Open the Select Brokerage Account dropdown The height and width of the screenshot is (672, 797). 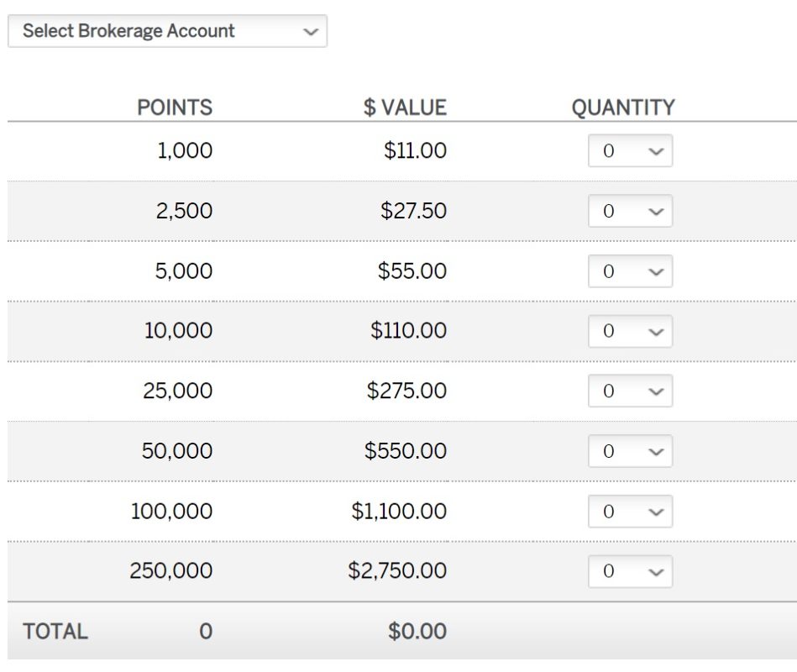pos(168,31)
